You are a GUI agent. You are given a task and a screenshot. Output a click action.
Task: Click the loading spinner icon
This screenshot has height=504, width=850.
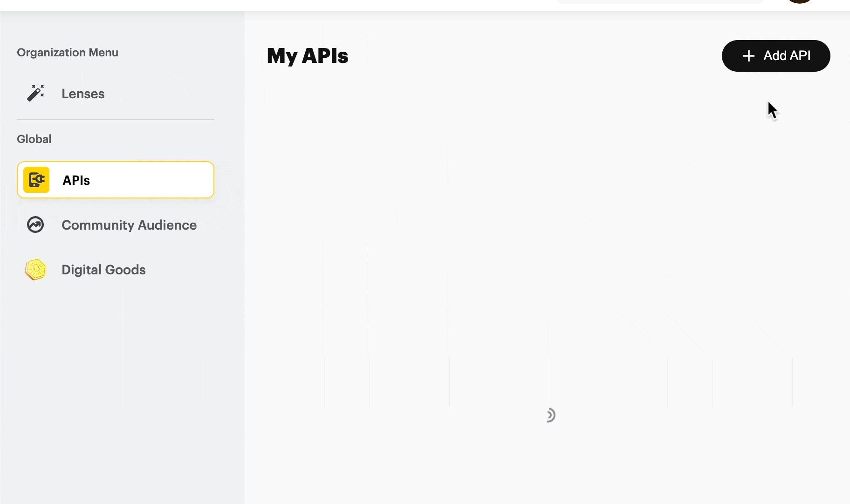pos(550,415)
